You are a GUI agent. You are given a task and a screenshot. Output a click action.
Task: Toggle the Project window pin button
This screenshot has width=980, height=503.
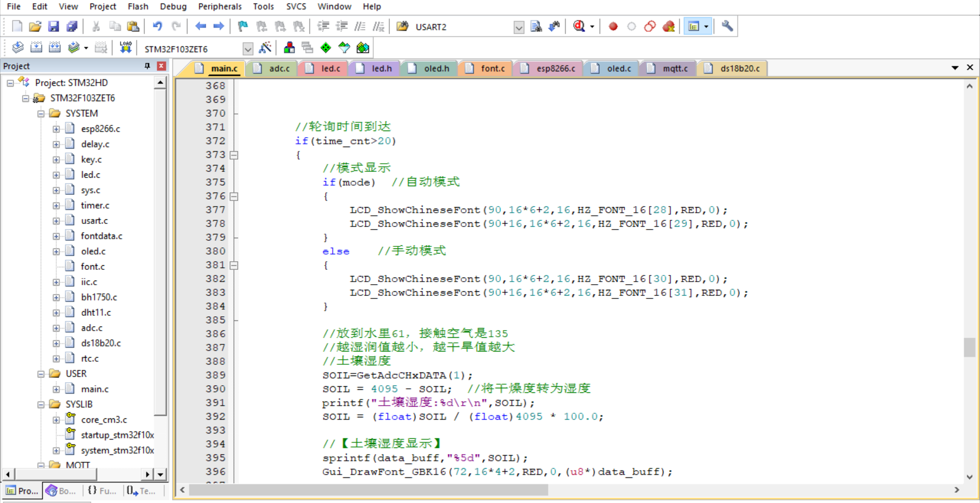click(x=148, y=66)
